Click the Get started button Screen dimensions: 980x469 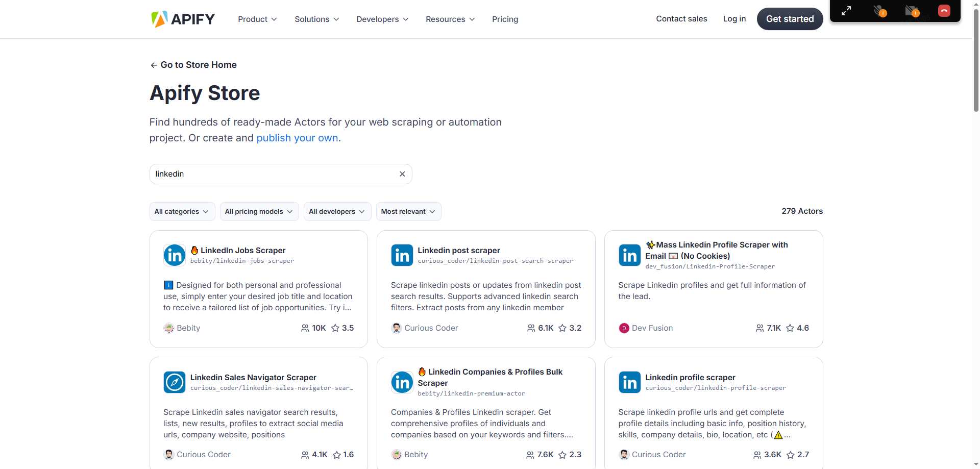pos(790,19)
